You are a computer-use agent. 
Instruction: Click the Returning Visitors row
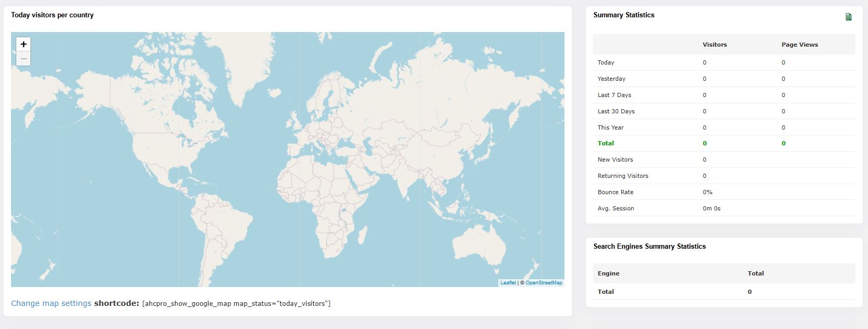pos(623,176)
